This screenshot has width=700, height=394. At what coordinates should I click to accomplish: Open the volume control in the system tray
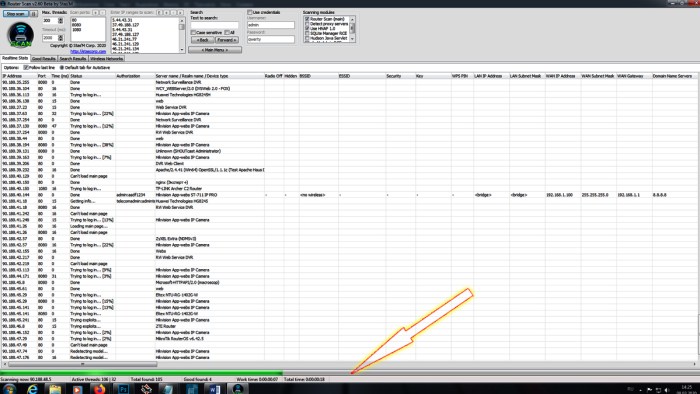point(667,390)
